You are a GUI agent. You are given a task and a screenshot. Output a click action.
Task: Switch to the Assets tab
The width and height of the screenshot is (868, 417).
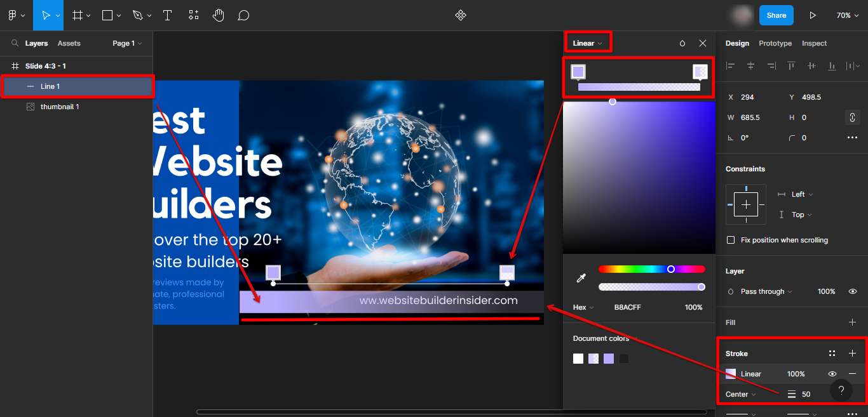69,43
